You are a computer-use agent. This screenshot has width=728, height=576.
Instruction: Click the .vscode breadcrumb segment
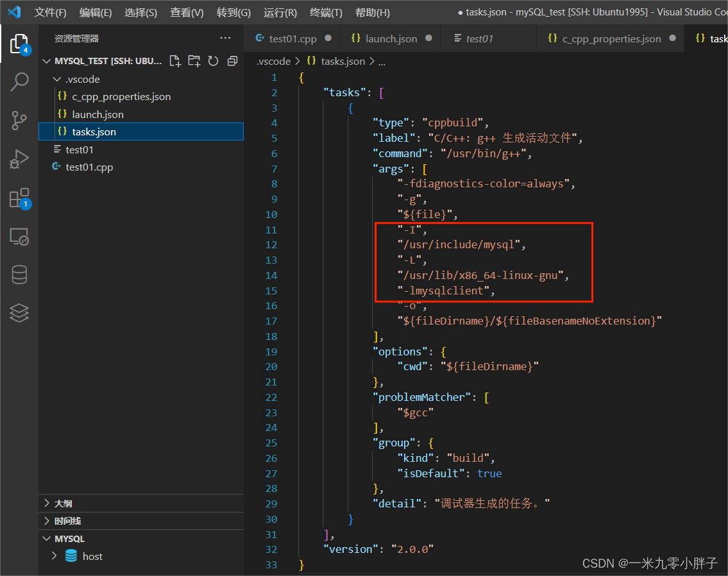pyautogui.click(x=273, y=62)
